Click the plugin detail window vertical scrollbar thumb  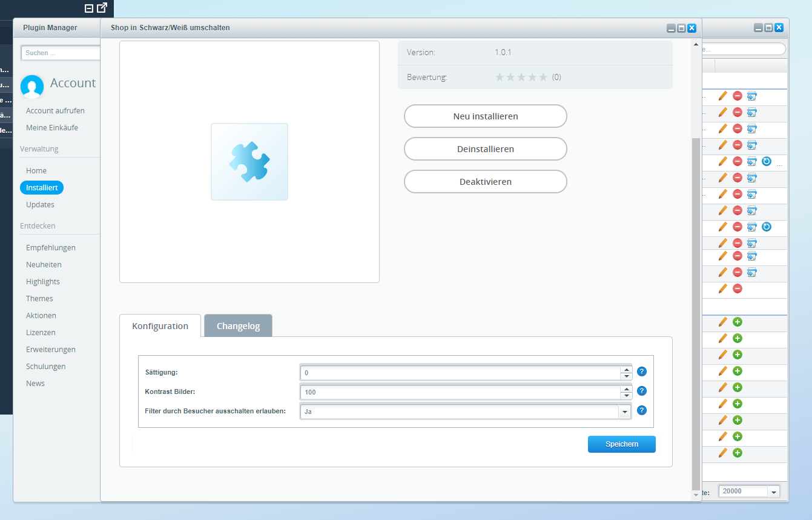click(x=696, y=313)
